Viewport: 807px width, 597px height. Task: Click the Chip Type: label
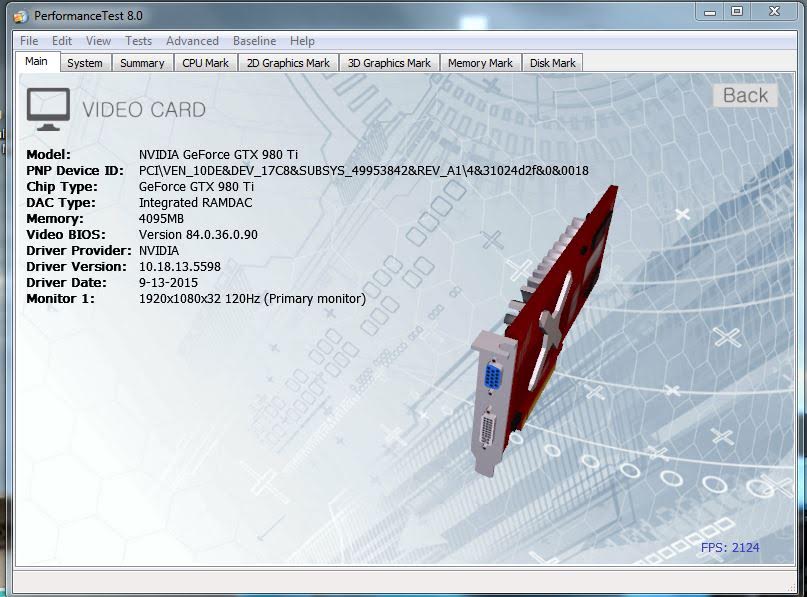point(62,186)
